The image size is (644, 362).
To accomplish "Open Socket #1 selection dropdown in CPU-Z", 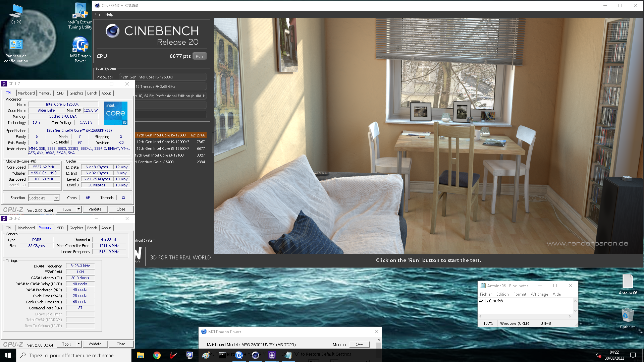I will (44, 198).
